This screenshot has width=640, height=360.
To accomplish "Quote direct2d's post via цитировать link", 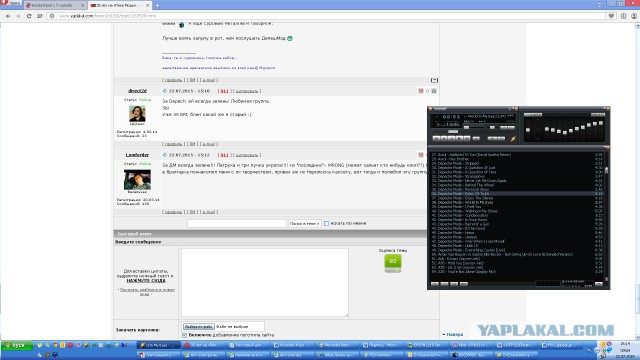I will pos(247,91).
